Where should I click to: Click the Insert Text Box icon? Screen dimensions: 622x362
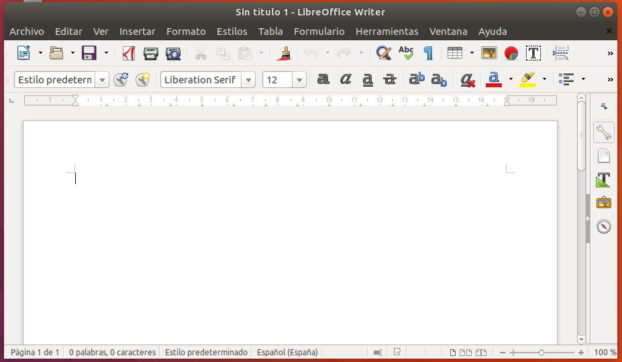point(533,53)
